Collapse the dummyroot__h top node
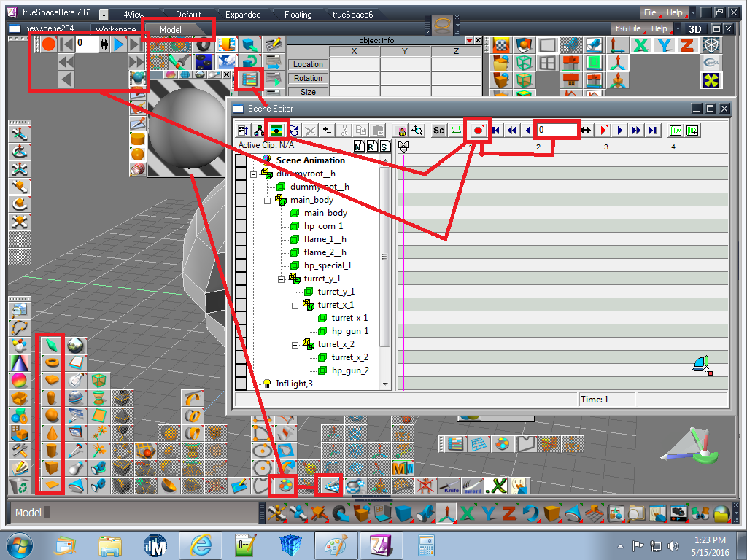 [253, 174]
